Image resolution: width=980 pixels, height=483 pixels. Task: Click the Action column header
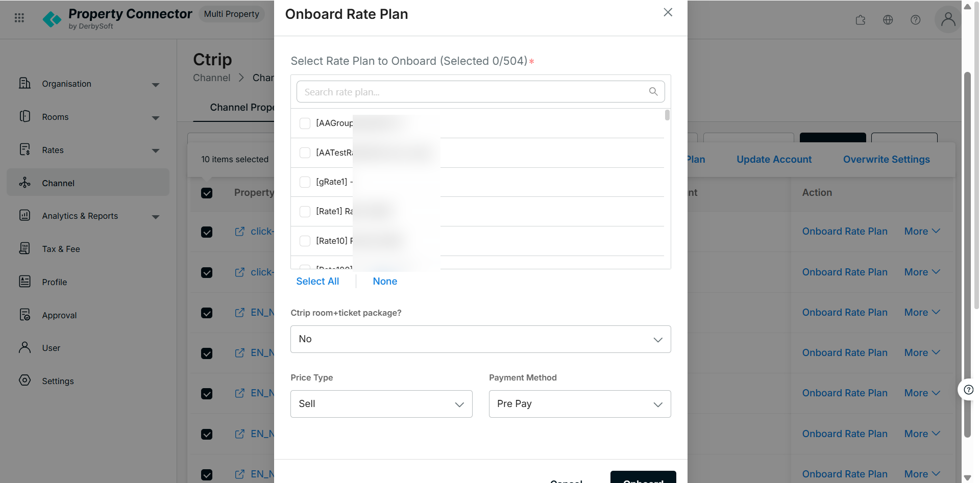pyautogui.click(x=817, y=192)
